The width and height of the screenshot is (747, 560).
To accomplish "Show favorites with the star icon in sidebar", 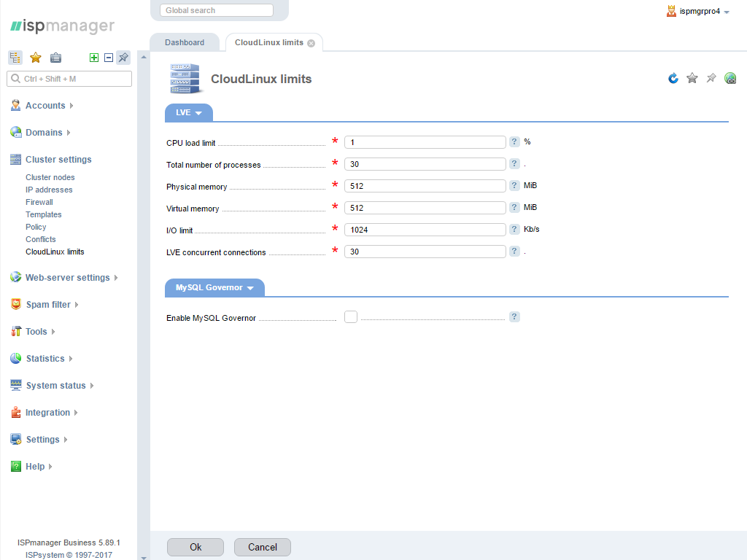I will point(35,58).
